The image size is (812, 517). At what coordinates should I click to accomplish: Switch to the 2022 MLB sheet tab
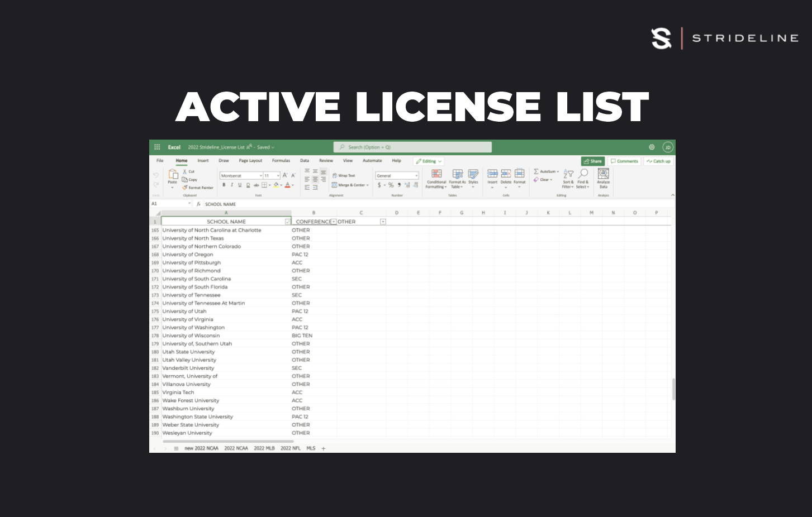click(x=264, y=448)
